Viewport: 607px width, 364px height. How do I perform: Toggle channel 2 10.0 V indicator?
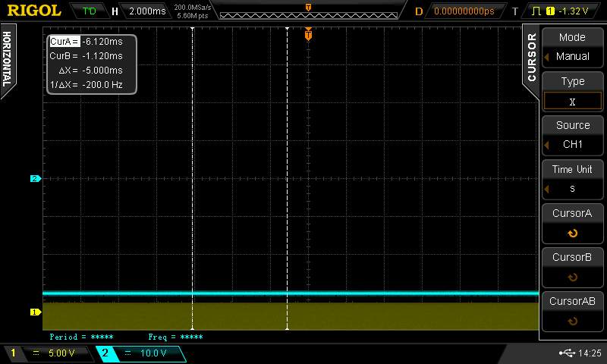(x=140, y=353)
